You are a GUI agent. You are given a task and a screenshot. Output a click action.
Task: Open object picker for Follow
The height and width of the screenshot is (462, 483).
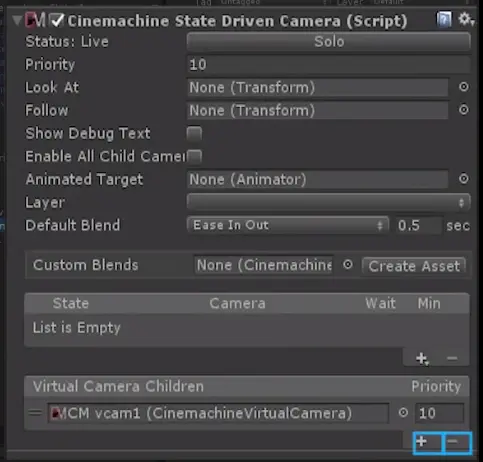pos(464,110)
